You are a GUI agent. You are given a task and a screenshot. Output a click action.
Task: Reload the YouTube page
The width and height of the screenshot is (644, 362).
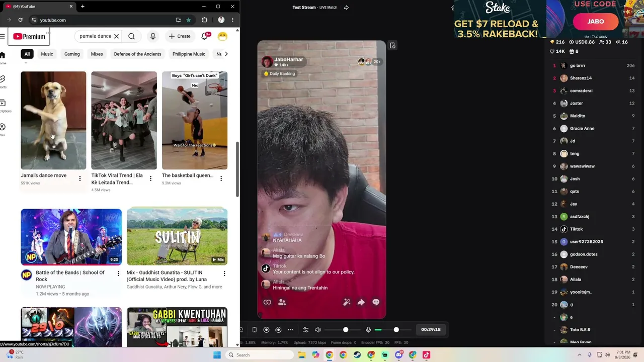click(x=20, y=20)
